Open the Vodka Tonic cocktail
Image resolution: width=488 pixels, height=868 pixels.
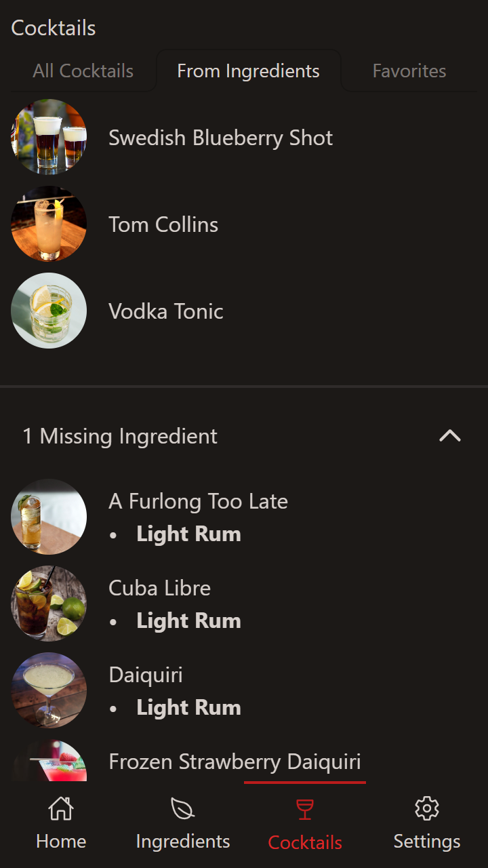click(166, 311)
